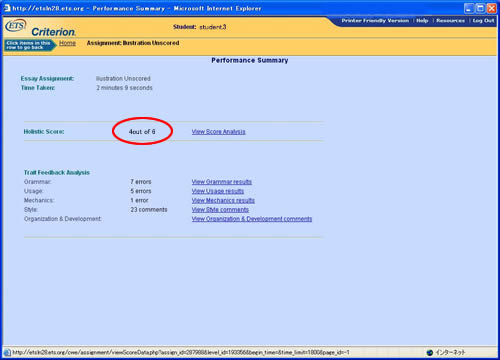Open View Grammar results link
Viewport: 500px width, 360px height.
[x=222, y=182]
